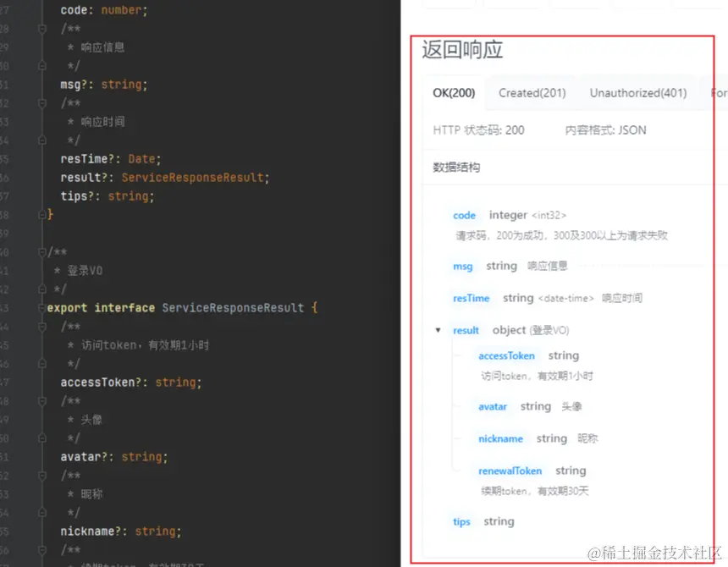728x567 pixels.
Task: Fold the comment opening above 头像
Action: point(42,401)
